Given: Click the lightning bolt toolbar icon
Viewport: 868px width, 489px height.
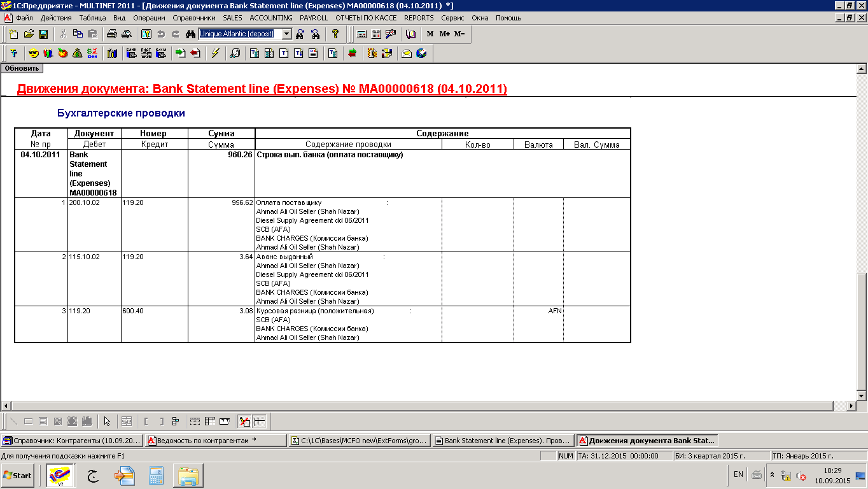Looking at the screenshot, I should pyautogui.click(x=215, y=53).
